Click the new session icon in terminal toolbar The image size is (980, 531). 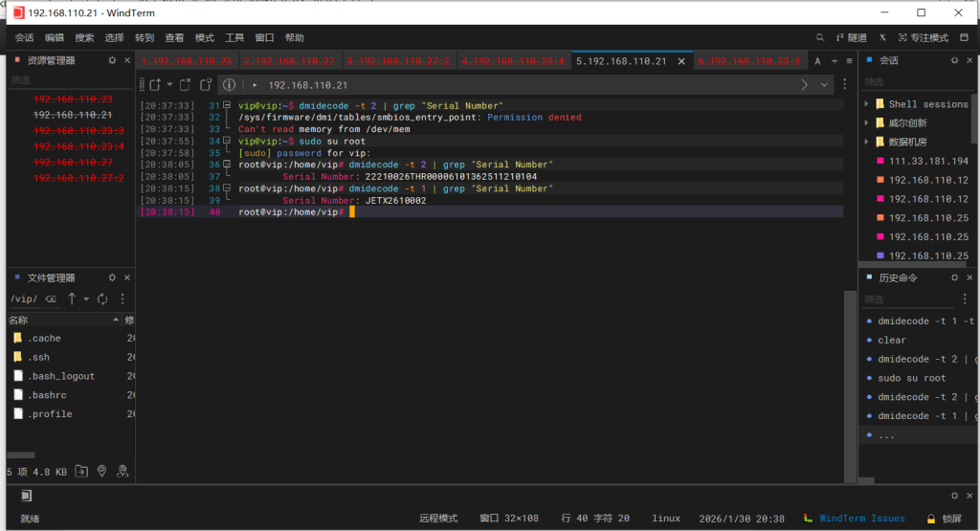[155, 85]
